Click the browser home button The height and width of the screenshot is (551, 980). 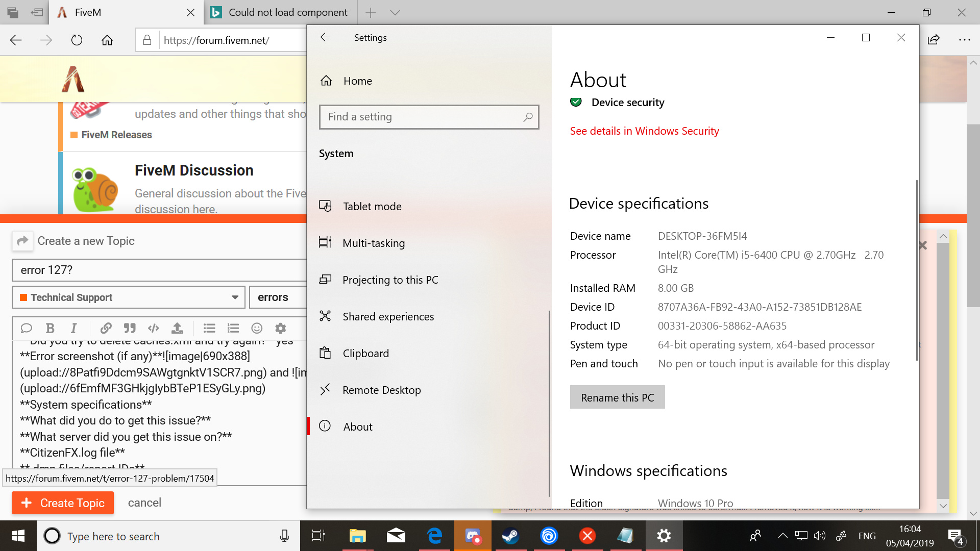107,40
